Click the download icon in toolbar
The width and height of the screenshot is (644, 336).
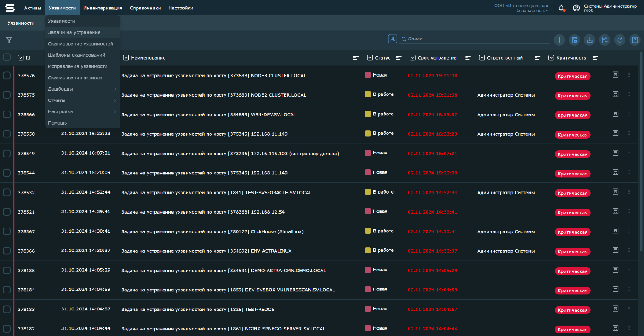pyautogui.click(x=590, y=40)
